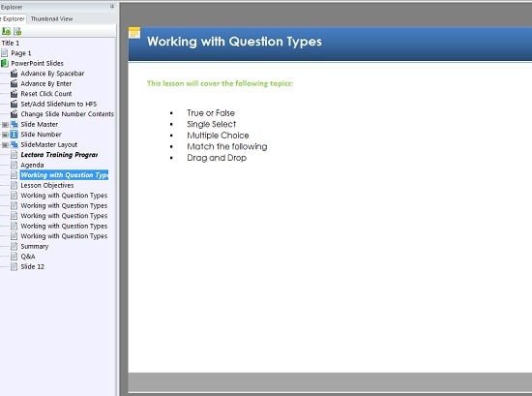Expand the Slide Number item
Viewport: 532px width, 396px height.
(x=5, y=135)
